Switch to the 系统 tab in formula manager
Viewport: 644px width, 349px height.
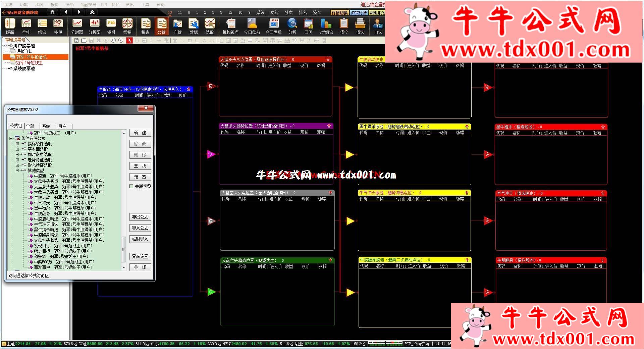pyautogui.click(x=46, y=126)
